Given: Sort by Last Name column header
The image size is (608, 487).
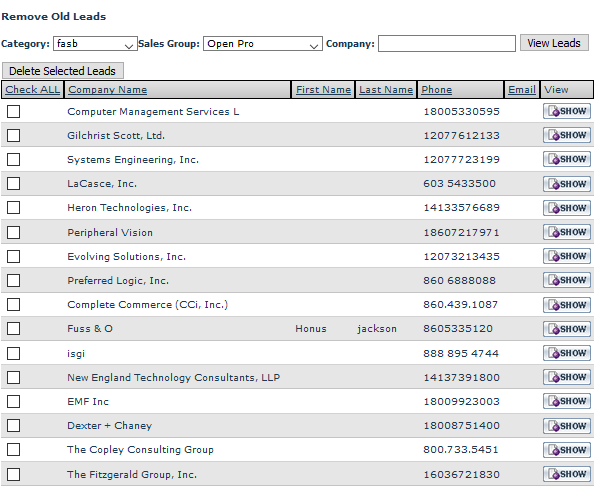Looking at the screenshot, I should click(385, 90).
